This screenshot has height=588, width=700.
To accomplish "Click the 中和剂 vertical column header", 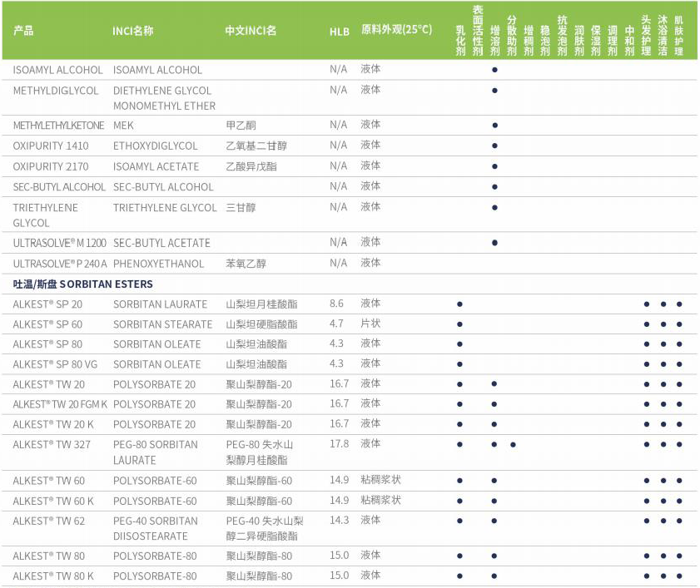I will (x=629, y=41).
